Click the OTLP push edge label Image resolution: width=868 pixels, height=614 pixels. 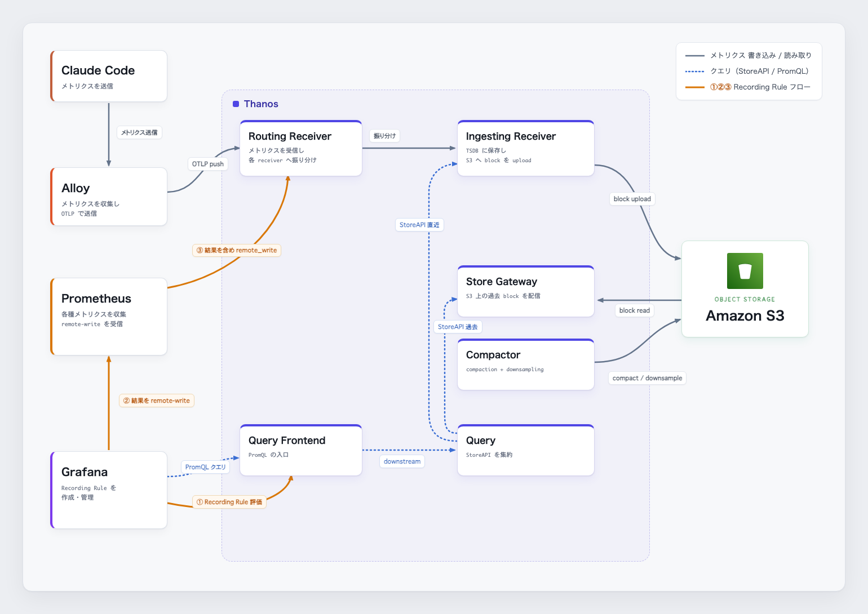[208, 164]
